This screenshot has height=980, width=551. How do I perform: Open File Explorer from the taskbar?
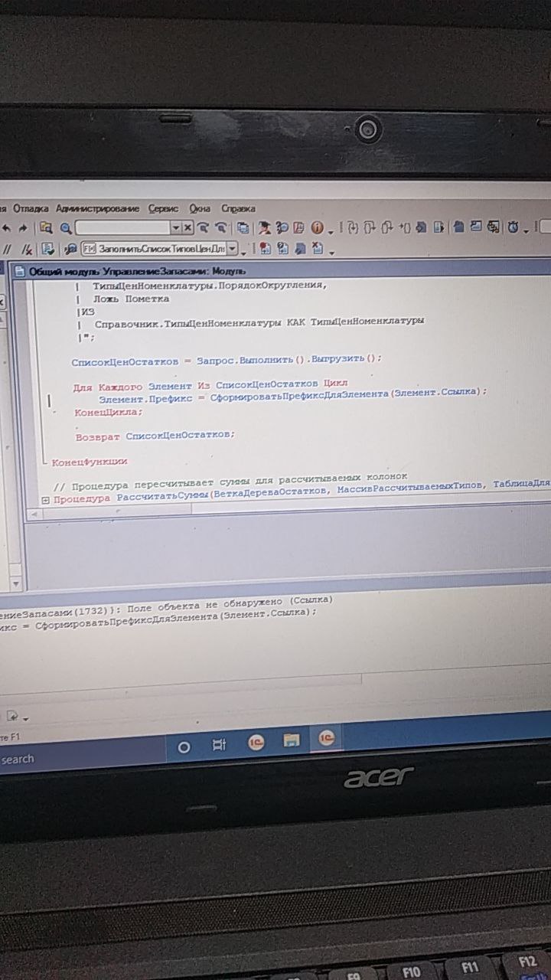[x=291, y=740]
